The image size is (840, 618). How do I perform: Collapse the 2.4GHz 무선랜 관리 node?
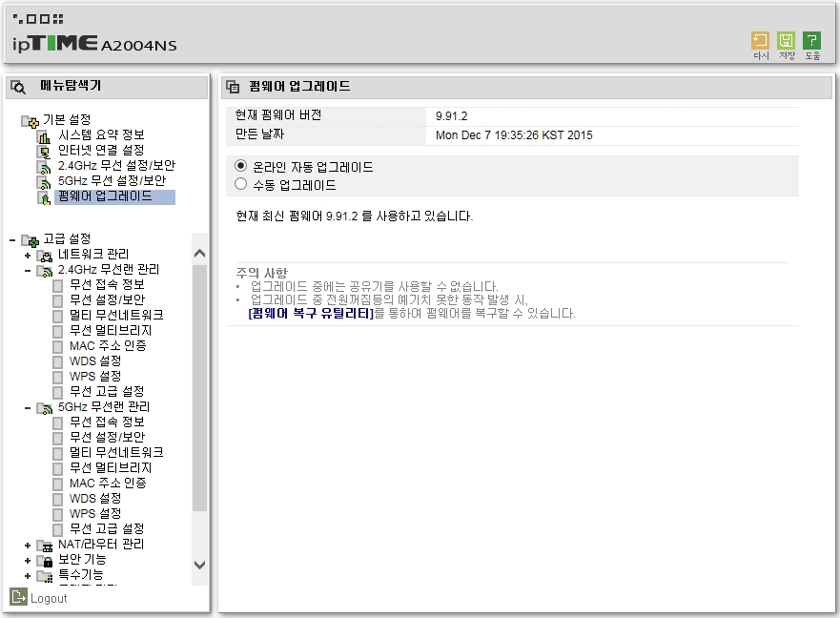coord(28,271)
